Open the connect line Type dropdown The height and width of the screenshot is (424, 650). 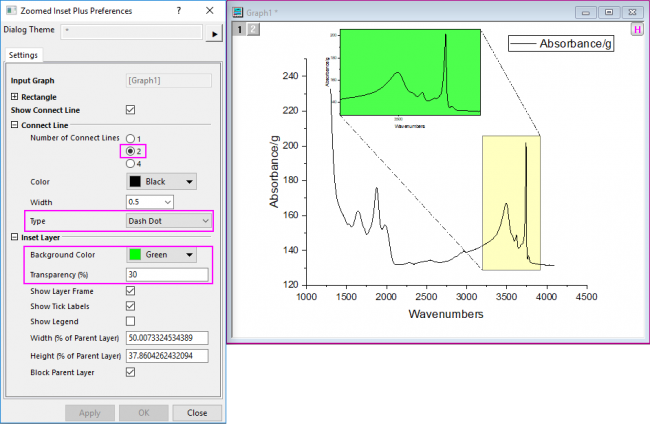(x=168, y=220)
